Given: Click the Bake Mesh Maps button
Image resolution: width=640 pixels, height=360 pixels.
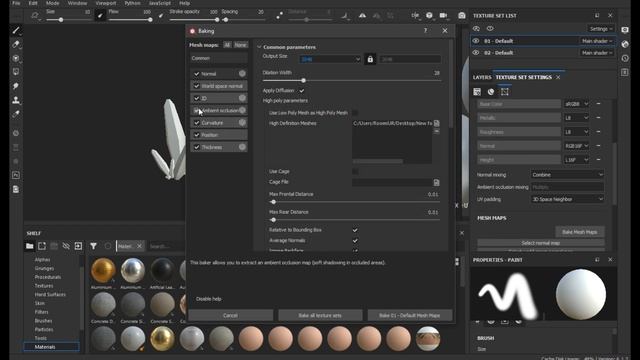Looking at the screenshot, I should click(580, 232).
